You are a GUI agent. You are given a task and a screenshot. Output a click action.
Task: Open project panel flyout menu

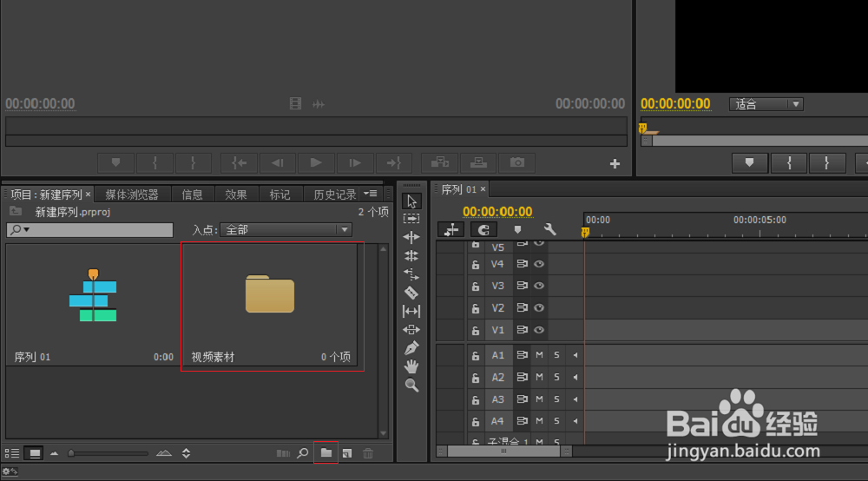click(x=371, y=194)
